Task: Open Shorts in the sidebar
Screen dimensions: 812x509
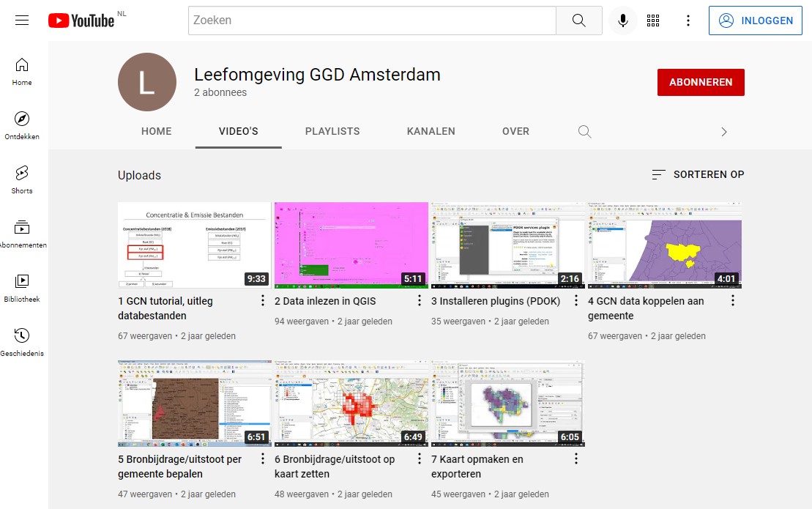Action: 22,180
